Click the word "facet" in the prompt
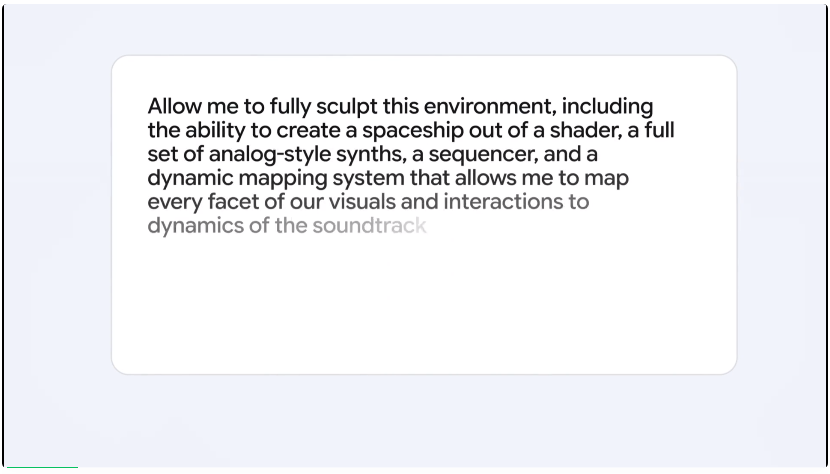This screenshot has height=474, width=830. (x=228, y=202)
